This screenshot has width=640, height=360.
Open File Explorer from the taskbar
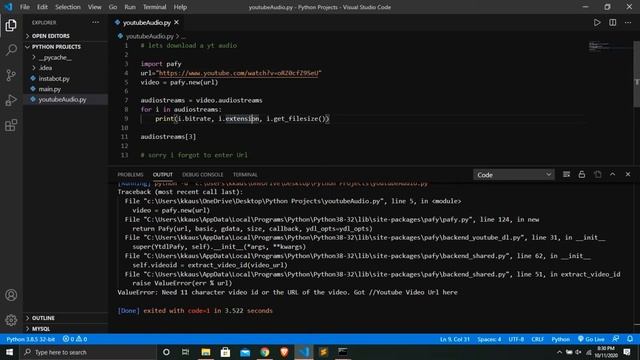[206, 352]
